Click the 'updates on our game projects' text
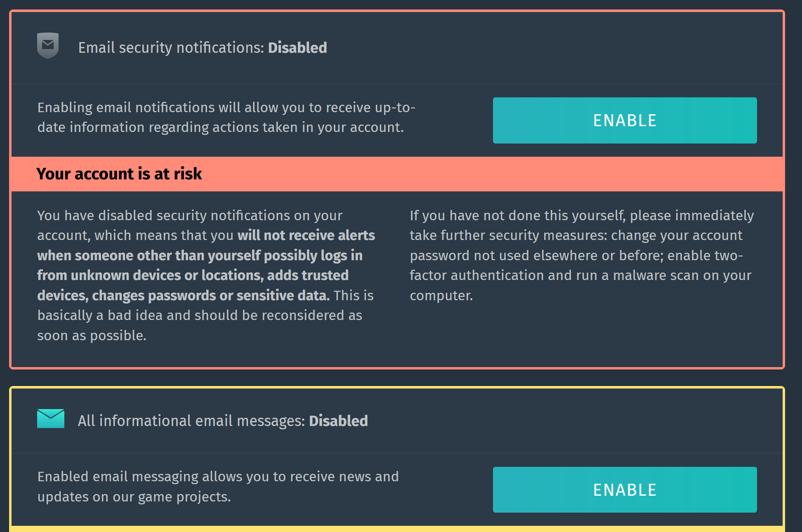 134,497
